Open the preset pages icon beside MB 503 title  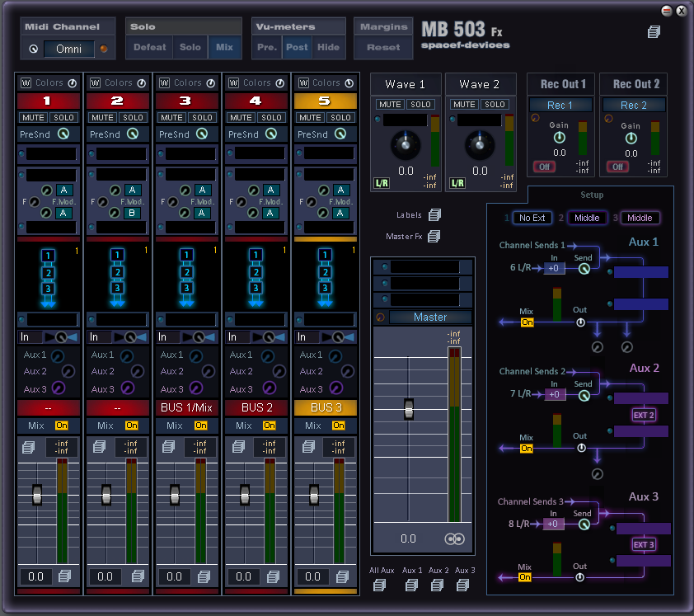click(x=654, y=32)
